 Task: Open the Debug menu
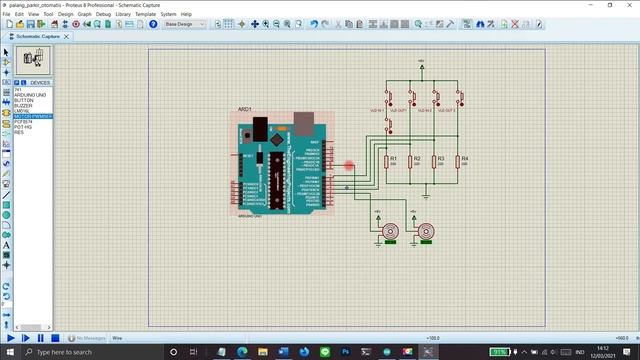[103, 14]
